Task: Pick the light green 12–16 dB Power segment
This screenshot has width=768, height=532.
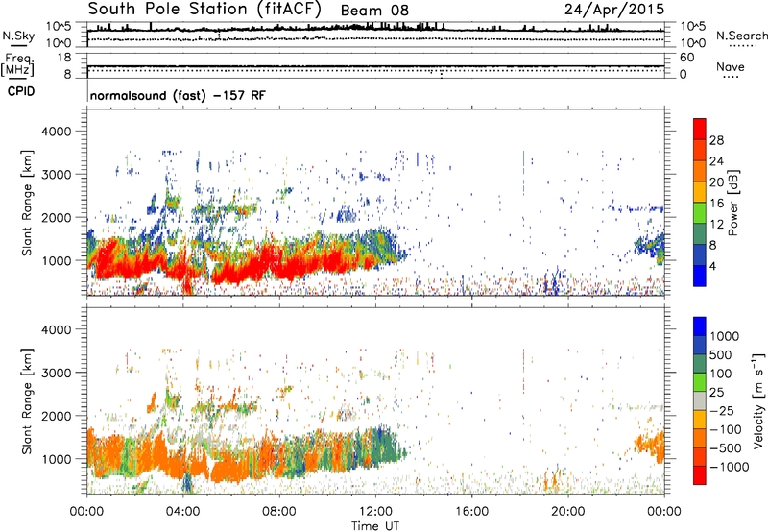Action: click(700, 212)
